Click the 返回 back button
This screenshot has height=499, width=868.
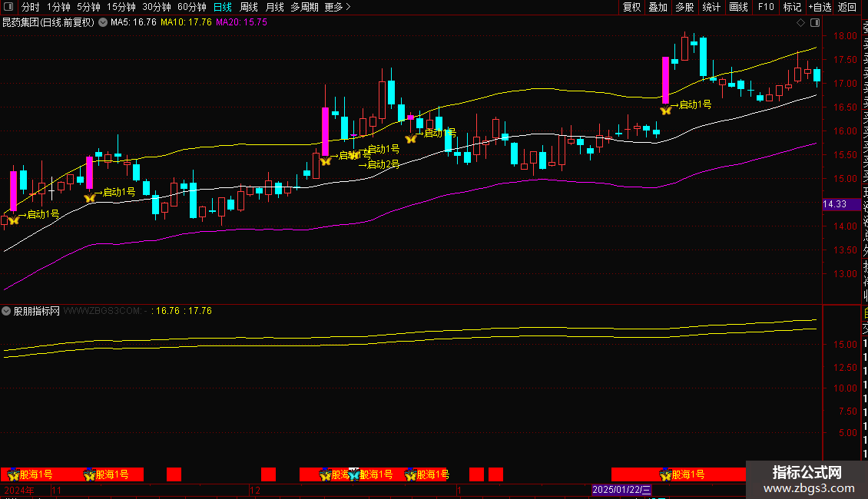click(x=847, y=7)
